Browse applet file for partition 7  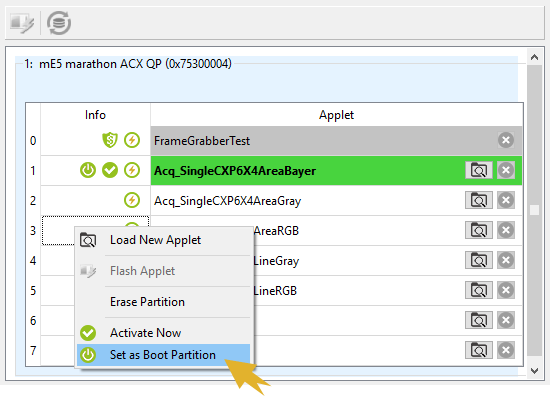pos(479,350)
